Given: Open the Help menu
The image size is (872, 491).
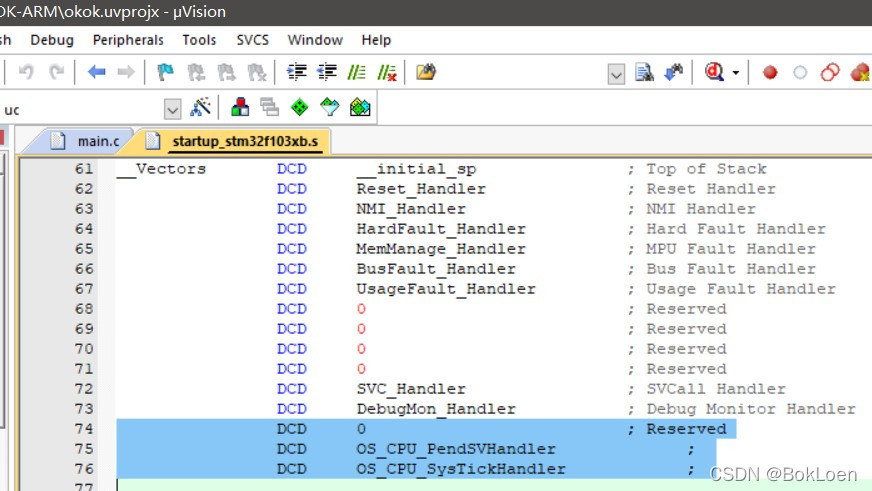Looking at the screenshot, I should point(376,40).
